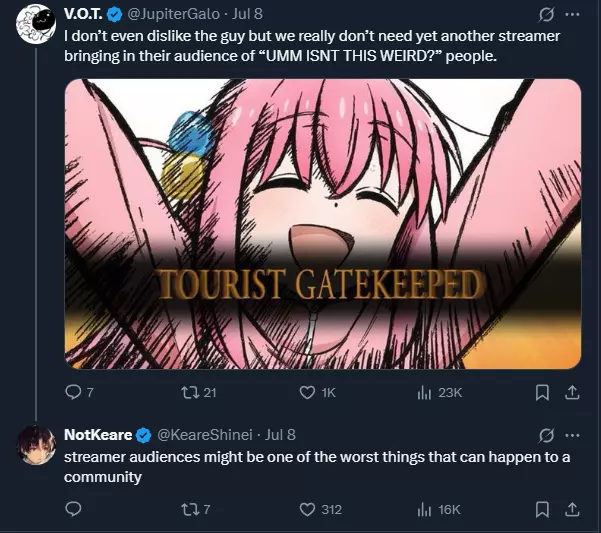The image size is (601, 533).
Task: Open Grok icon on V.O.T.'s tweet
Action: point(546,15)
